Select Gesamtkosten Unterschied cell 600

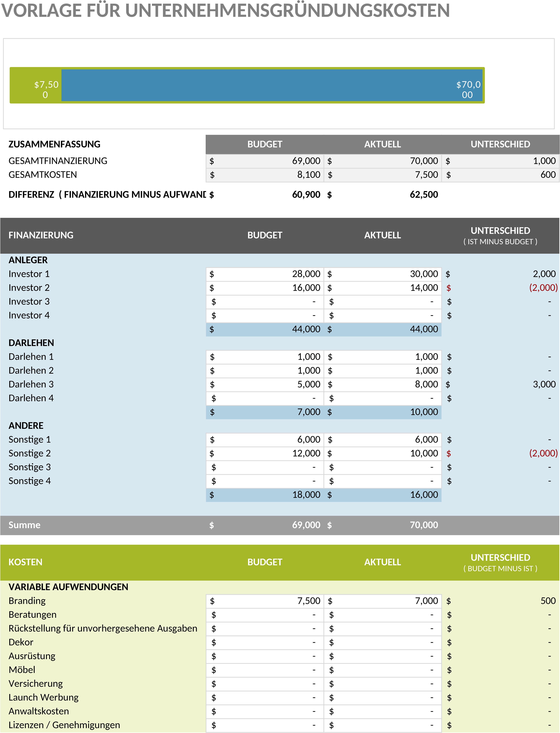pyautogui.click(x=500, y=175)
